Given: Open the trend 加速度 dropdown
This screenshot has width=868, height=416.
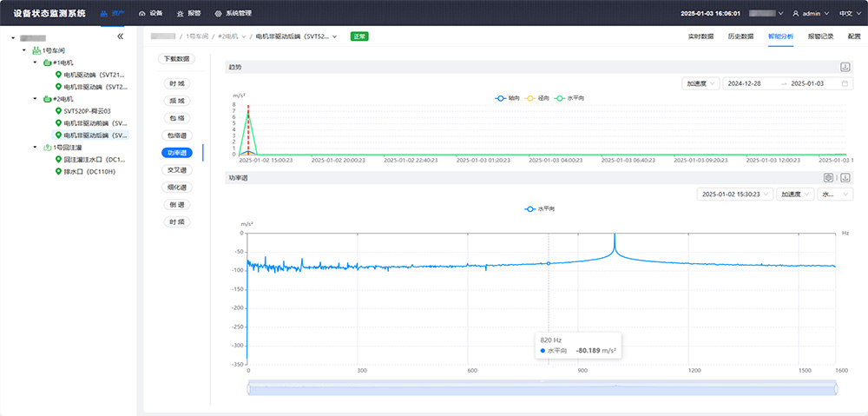Looking at the screenshot, I should (700, 83).
